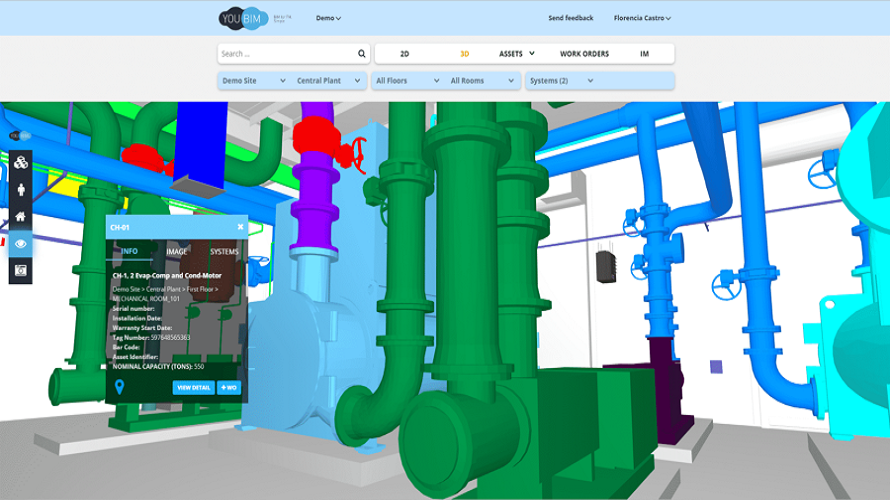The image size is (890, 500).
Task: Click the location pin in CH-01 panel
Action: click(121, 387)
